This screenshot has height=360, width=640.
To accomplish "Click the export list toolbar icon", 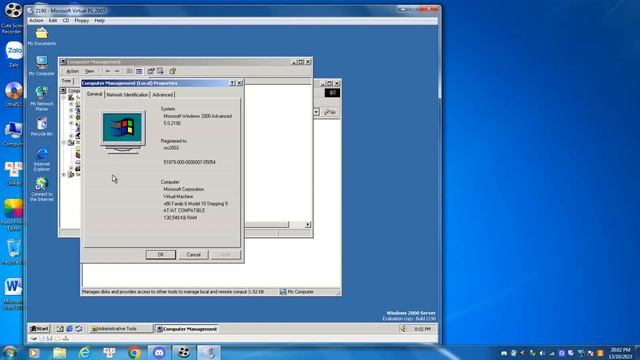I will (x=160, y=71).
